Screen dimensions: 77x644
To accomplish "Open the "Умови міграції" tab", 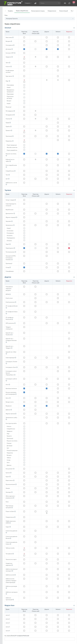I will click(63, 11).
